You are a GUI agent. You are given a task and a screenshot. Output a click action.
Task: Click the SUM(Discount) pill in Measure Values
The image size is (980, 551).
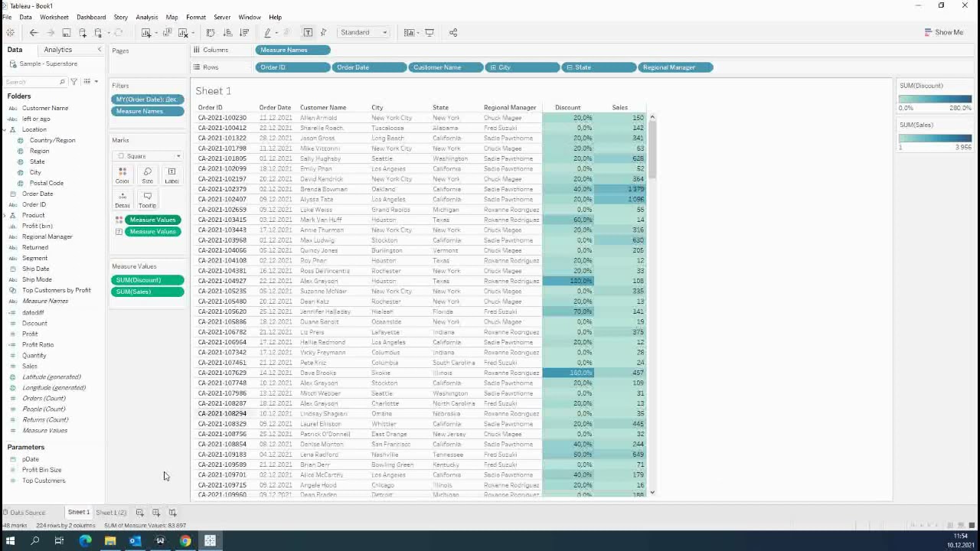coord(149,280)
